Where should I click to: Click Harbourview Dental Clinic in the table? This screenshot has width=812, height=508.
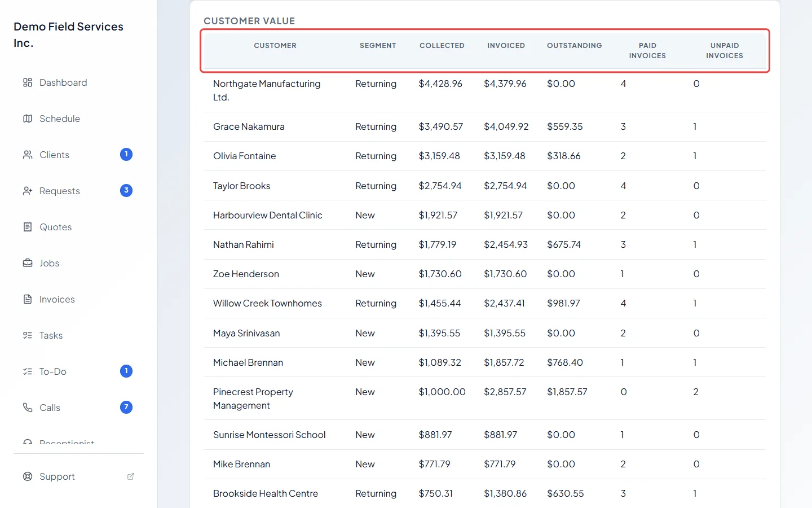[x=268, y=215]
